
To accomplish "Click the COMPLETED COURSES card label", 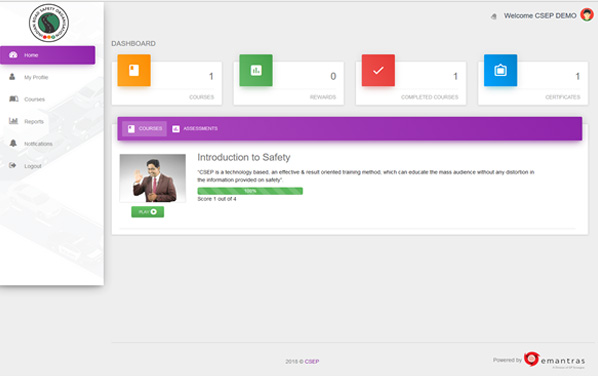I will click(429, 97).
